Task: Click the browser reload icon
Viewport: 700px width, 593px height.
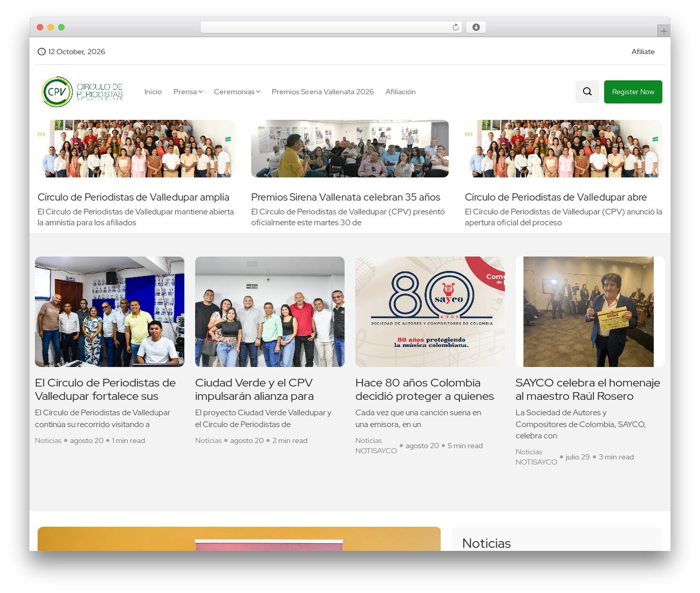Action: [x=455, y=27]
